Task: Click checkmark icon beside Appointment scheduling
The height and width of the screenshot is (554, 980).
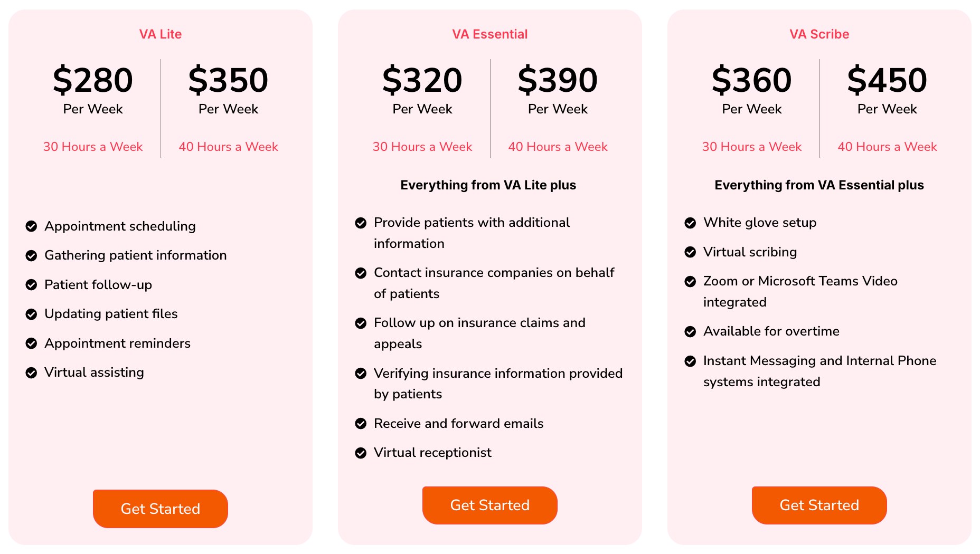Action: click(32, 226)
